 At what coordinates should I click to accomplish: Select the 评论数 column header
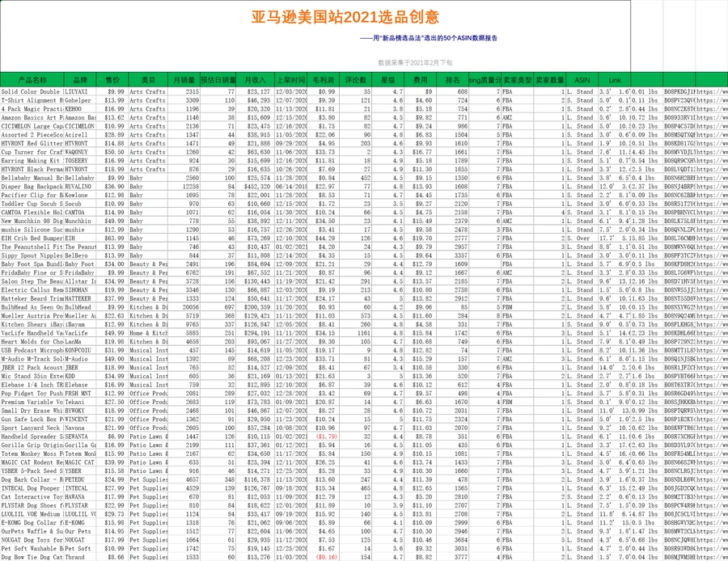click(x=356, y=80)
